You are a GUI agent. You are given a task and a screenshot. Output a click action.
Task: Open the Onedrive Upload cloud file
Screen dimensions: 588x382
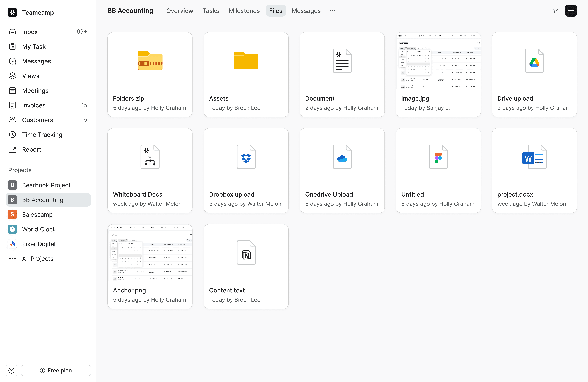(342, 157)
